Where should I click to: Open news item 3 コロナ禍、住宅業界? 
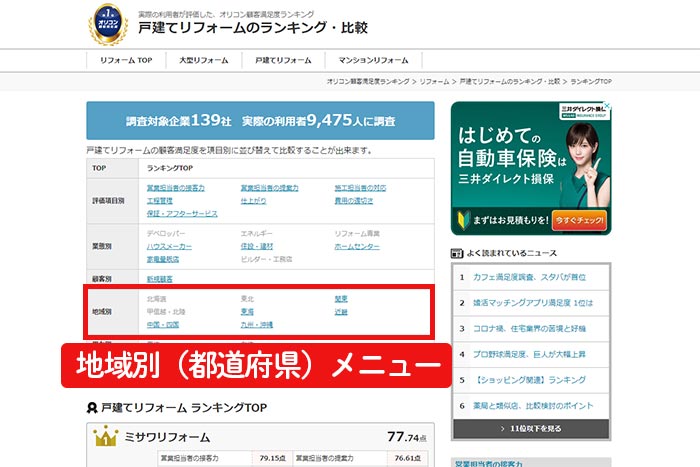[529, 329]
